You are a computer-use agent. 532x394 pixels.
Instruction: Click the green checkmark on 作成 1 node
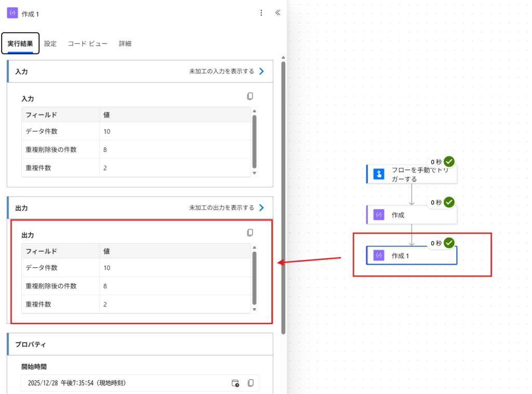[449, 243]
